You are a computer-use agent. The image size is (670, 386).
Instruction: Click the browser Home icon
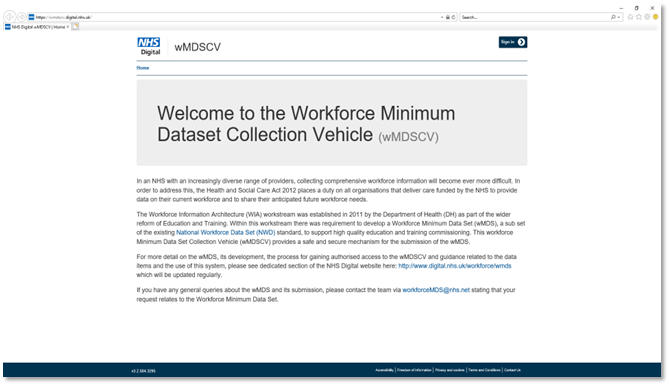pos(630,17)
